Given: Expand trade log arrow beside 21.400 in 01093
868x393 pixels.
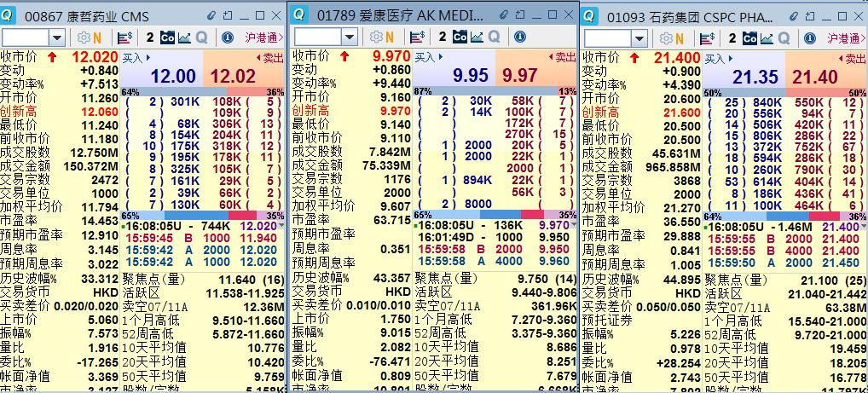Looking at the screenshot, I should 863,226.
